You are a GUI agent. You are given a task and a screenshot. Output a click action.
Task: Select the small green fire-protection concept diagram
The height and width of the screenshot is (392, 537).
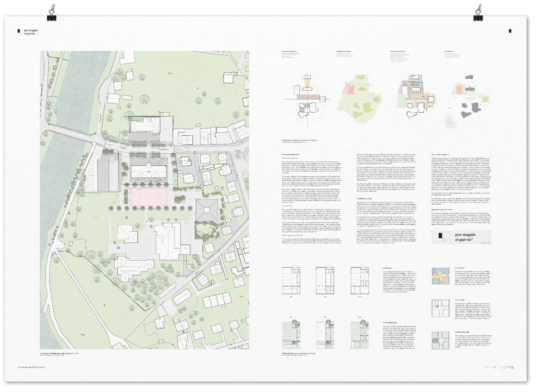click(x=440, y=342)
